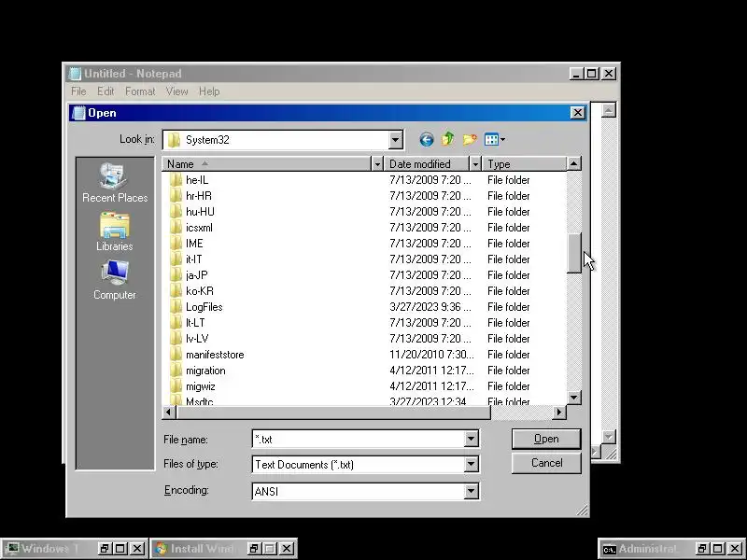Viewport: 747px width, 560px height.
Task: Expand the Look in dropdown arrow
Action: pos(395,140)
